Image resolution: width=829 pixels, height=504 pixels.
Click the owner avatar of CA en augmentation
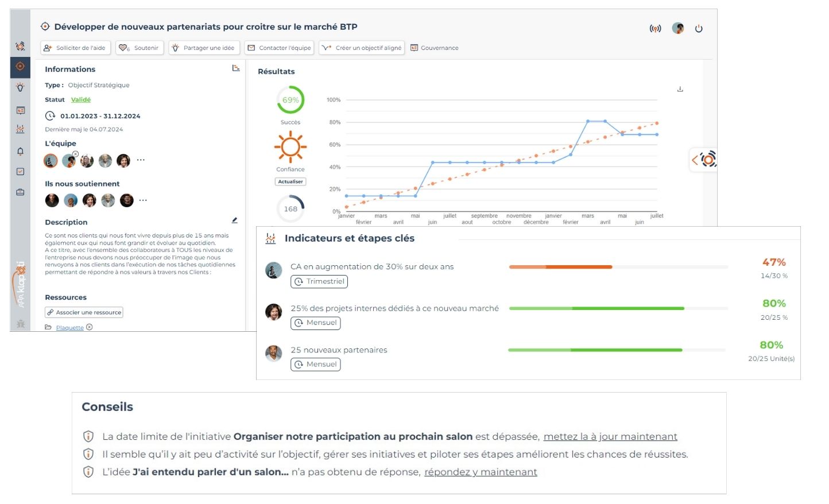tap(274, 270)
